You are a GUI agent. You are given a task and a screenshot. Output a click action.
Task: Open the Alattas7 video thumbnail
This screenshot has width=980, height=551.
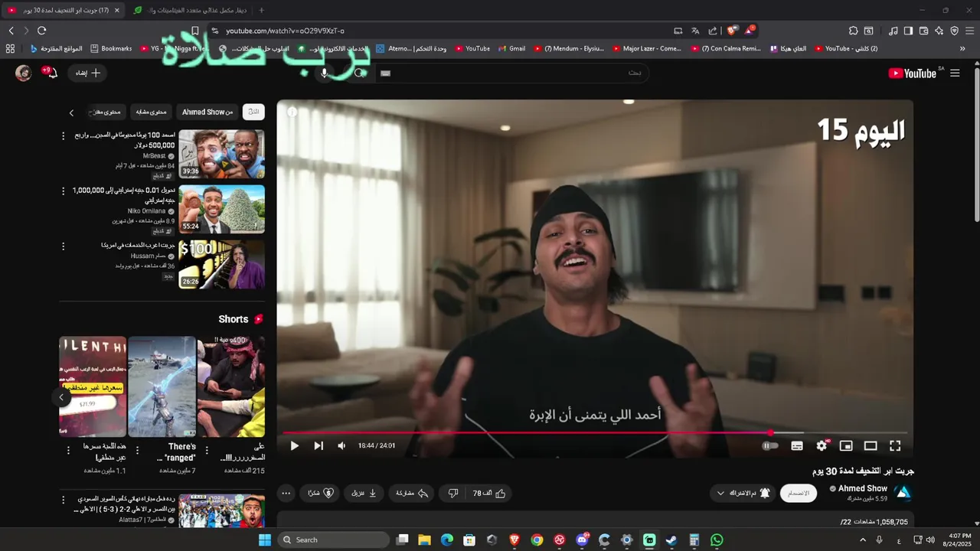(222, 510)
